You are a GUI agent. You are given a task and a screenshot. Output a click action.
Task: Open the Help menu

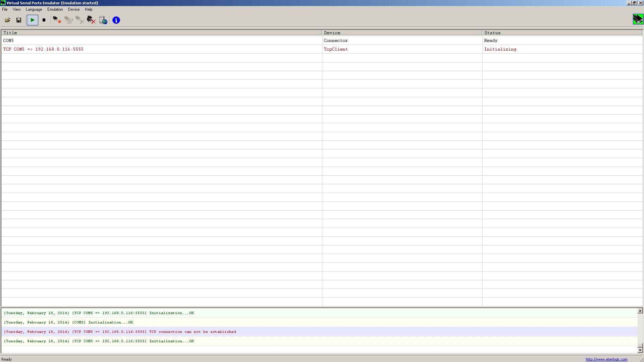tap(88, 9)
